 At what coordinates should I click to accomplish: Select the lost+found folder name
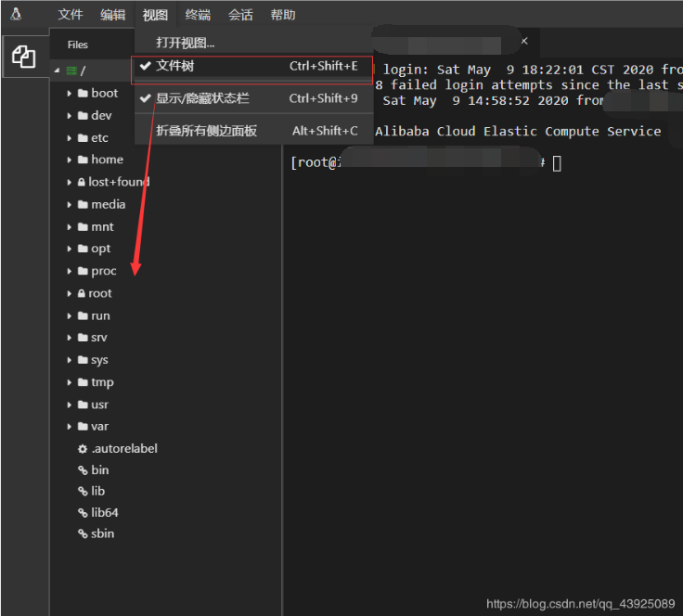pyautogui.click(x=119, y=182)
